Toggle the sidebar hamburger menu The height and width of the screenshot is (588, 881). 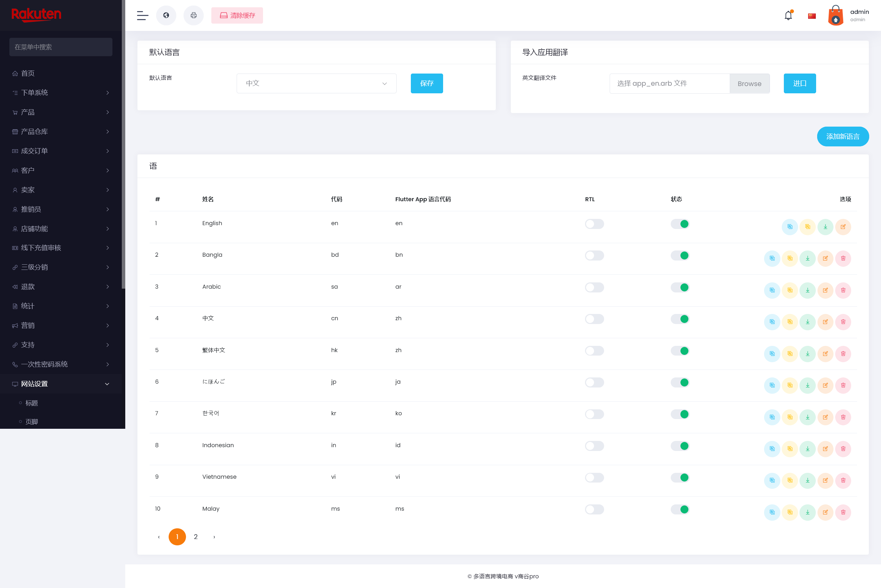coord(143,15)
